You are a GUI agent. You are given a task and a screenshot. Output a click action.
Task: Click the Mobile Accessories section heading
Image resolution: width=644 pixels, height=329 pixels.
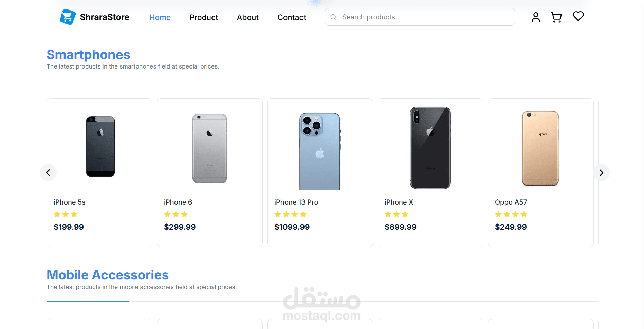point(108,275)
